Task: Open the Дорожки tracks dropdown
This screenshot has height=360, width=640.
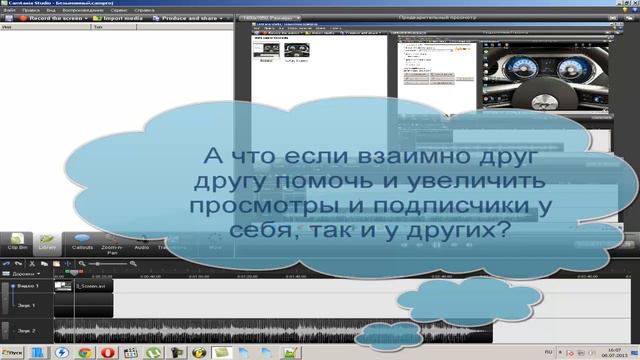Action: (x=22, y=274)
